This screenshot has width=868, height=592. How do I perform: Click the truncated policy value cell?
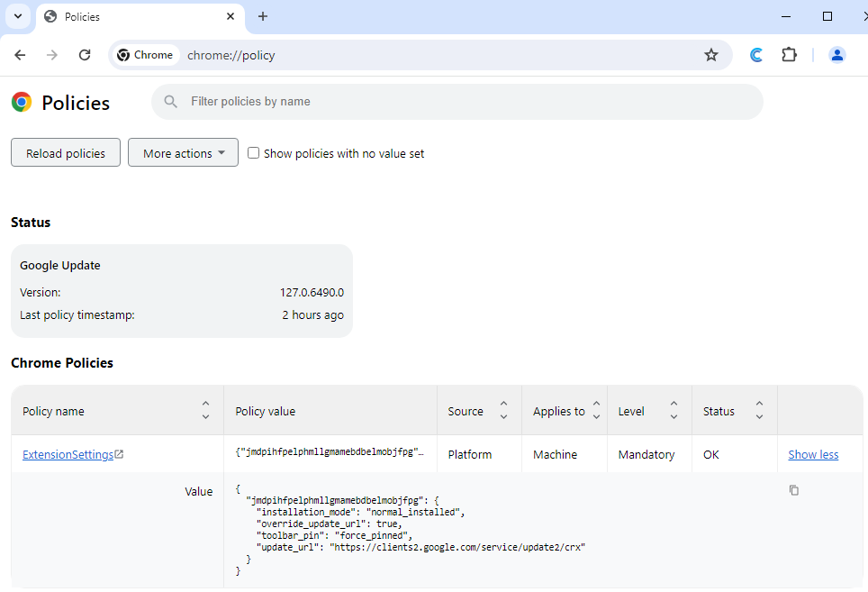pyautogui.click(x=330, y=452)
